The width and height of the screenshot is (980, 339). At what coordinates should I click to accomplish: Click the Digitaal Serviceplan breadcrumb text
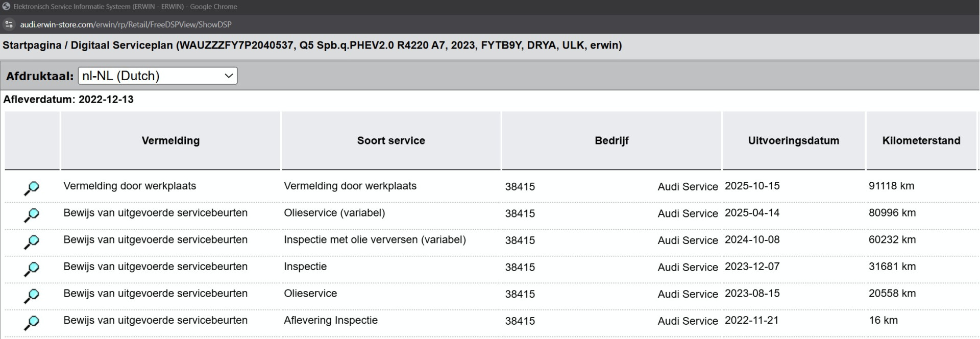[121, 45]
